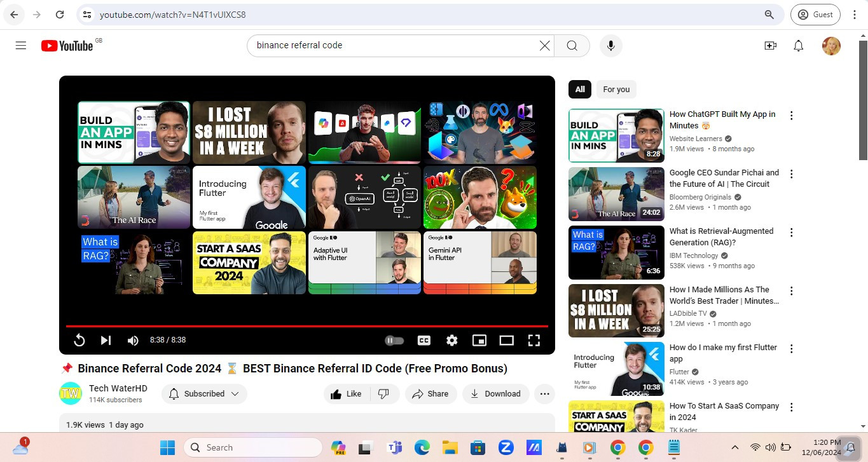The height and width of the screenshot is (462, 868).
Task: Open the Windows Start menu
Action: pyautogui.click(x=167, y=447)
